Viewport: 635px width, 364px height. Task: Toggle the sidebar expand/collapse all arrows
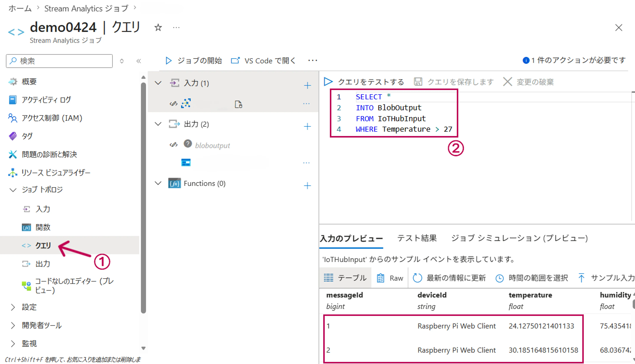click(122, 61)
